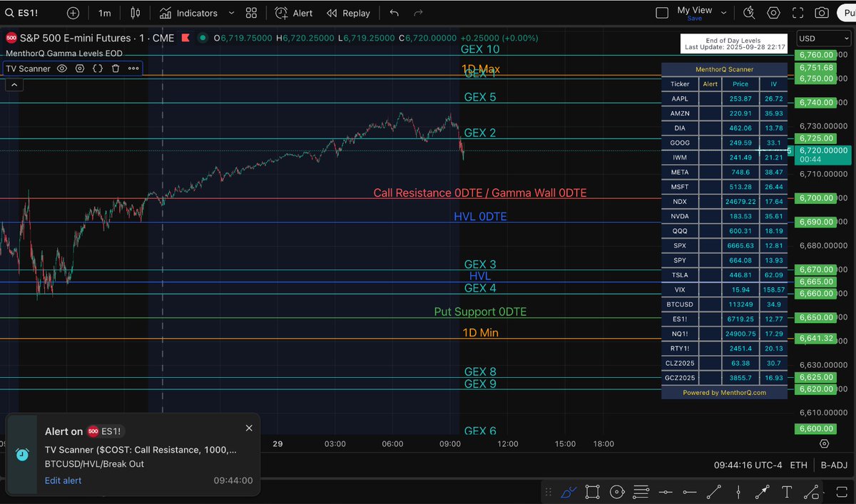Click the undo arrow

pos(394,13)
